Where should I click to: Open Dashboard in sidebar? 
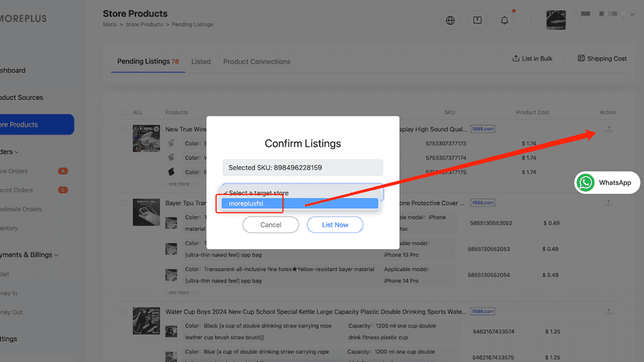coord(12,71)
